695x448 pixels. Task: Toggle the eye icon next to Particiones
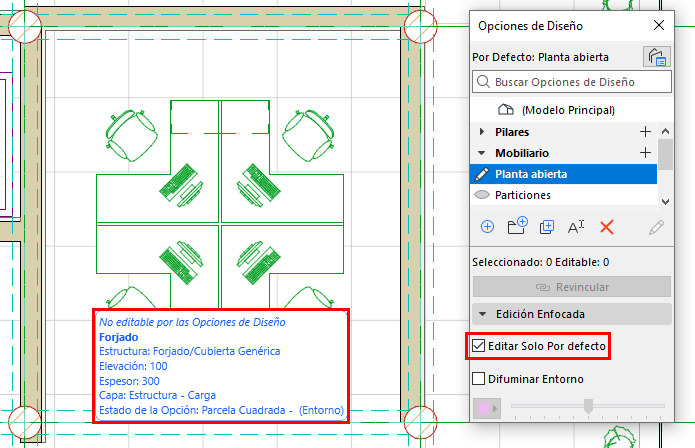coord(482,195)
